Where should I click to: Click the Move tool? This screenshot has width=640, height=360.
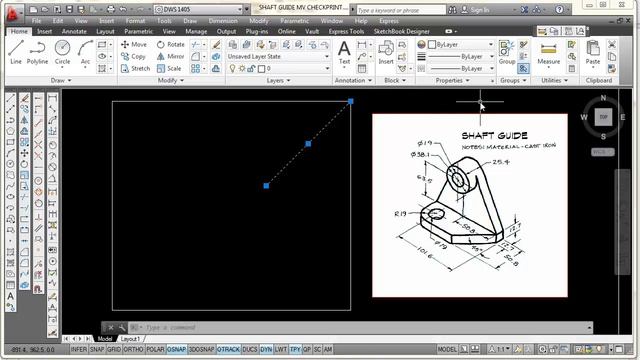[x=134, y=44]
